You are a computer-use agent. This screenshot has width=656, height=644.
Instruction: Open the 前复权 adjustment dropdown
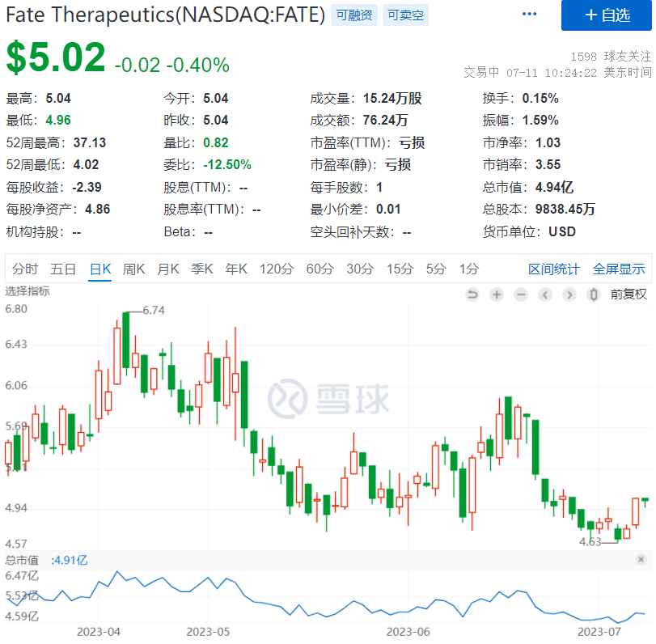coord(628,294)
